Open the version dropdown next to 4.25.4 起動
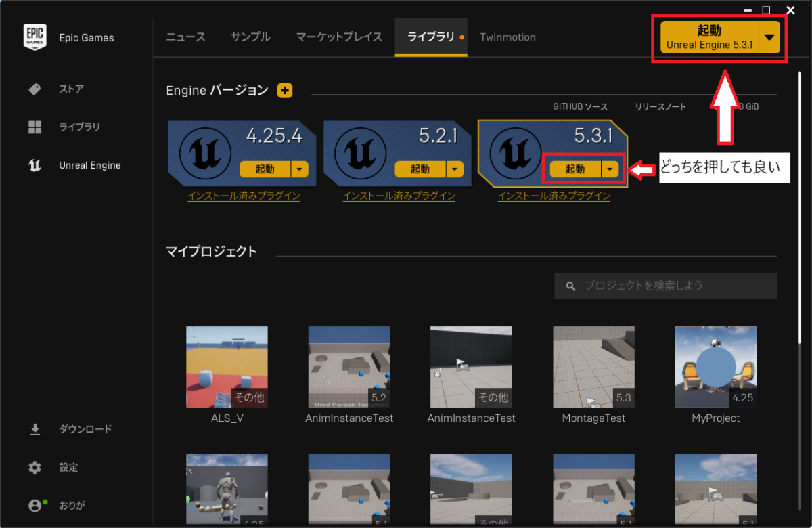 (300, 169)
